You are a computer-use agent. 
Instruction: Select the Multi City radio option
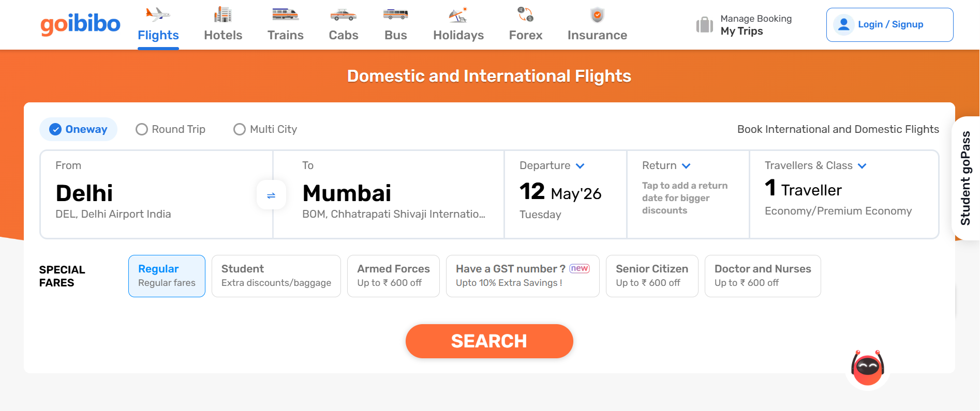click(240, 129)
